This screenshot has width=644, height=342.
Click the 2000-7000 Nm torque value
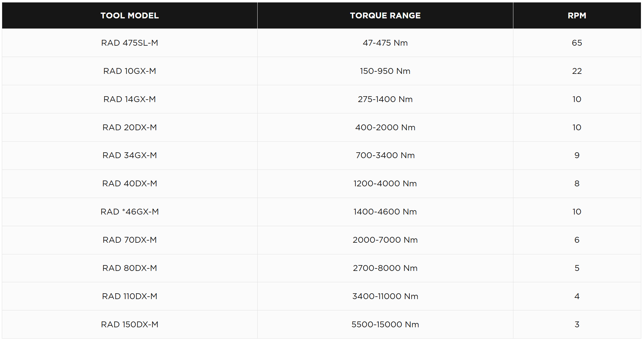(x=385, y=240)
